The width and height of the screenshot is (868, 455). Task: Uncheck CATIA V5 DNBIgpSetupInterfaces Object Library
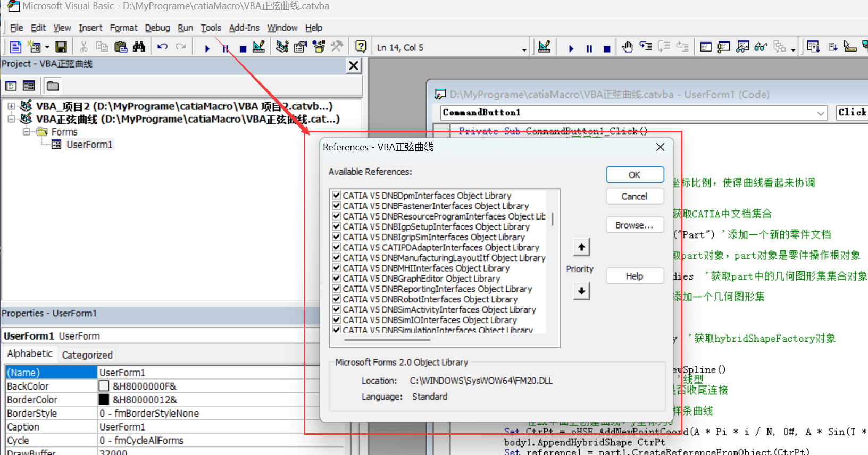pyautogui.click(x=336, y=226)
